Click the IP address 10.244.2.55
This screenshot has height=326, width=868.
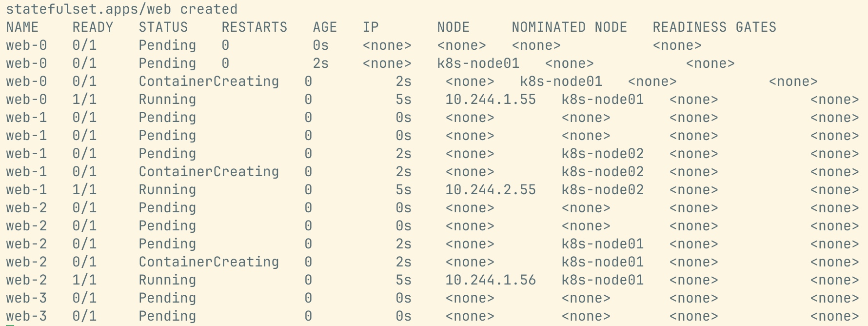[x=490, y=190]
